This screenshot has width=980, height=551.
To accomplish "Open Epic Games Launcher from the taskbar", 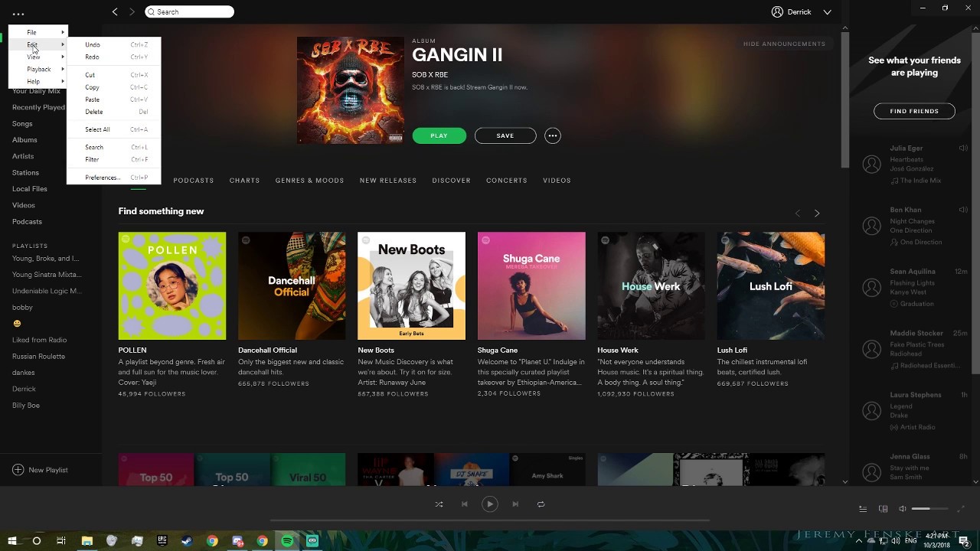I will [x=162, y=541].
